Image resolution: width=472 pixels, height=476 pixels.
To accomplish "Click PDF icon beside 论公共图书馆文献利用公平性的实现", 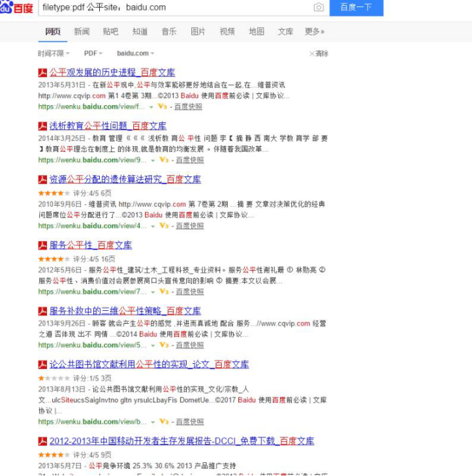I will (x=42, y=364).
